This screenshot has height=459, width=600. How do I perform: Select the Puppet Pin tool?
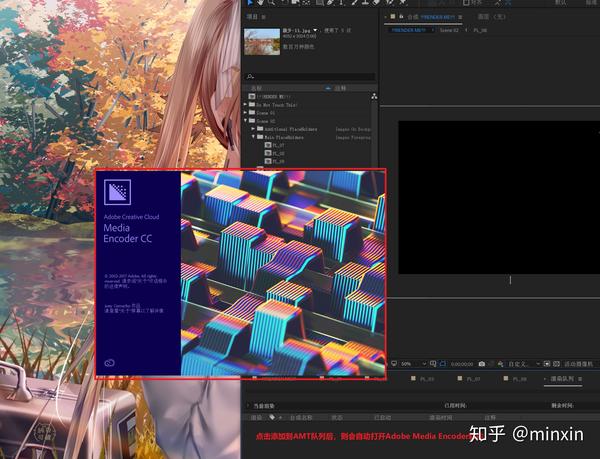coord(403,2)
